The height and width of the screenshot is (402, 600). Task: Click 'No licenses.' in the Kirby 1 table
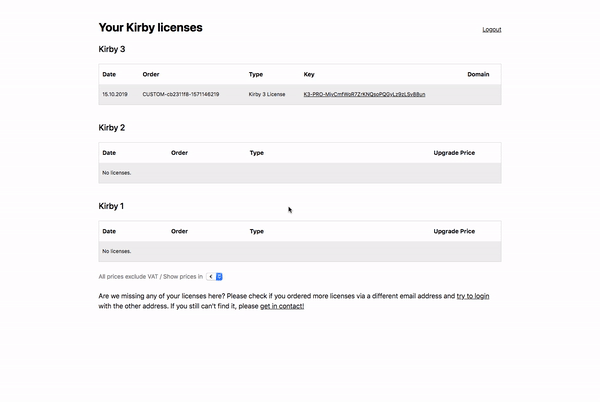pyautogui.click(x=117, y=251)
